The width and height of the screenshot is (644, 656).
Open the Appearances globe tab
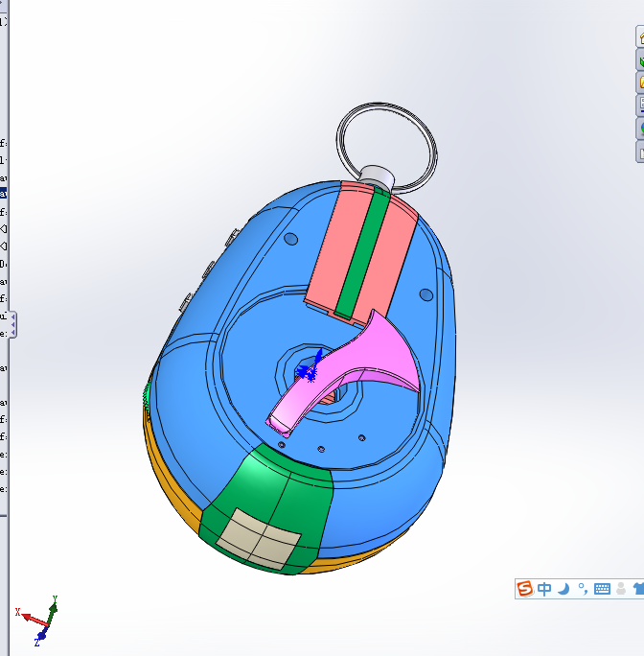tap(640, 129)
